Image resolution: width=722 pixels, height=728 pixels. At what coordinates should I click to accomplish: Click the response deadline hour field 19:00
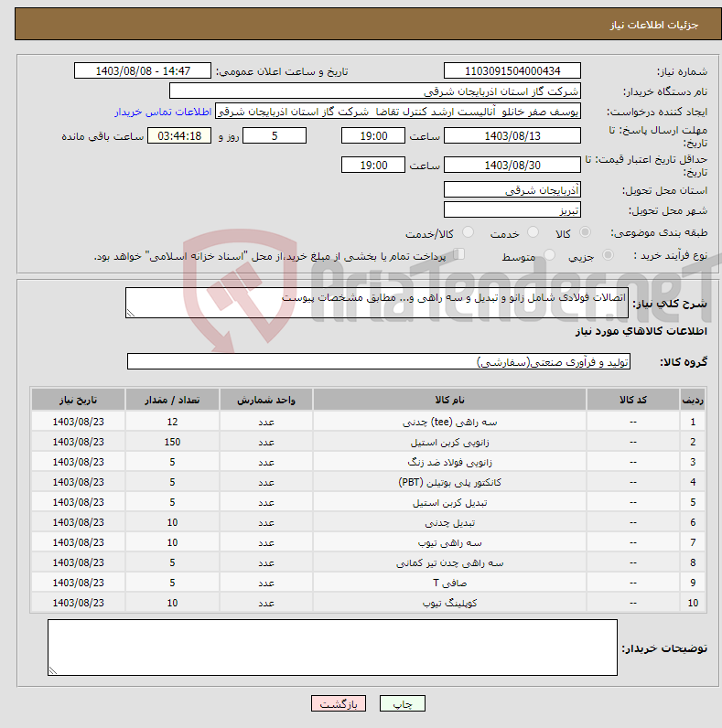pos(373,136)
